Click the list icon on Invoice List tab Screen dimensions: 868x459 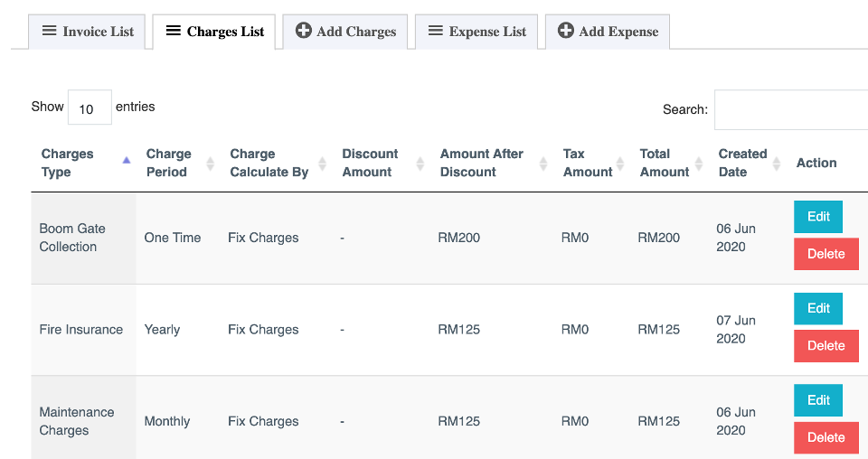point(49,31)
